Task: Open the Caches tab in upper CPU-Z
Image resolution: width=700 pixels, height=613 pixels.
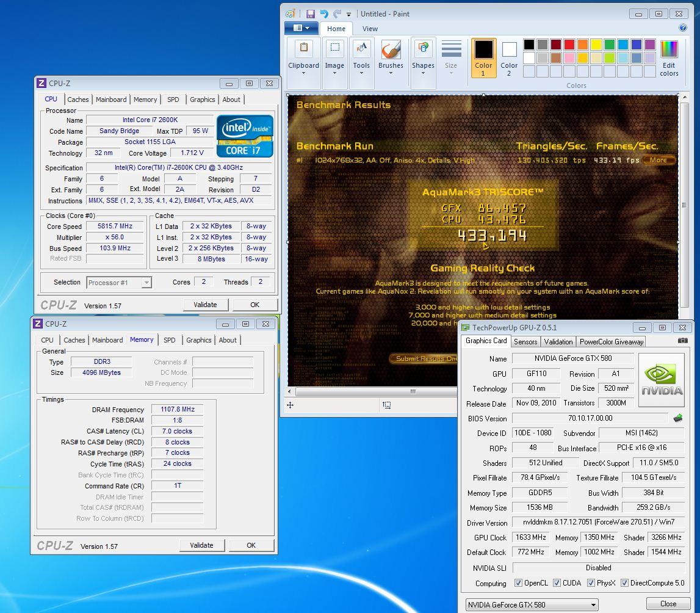Action: (78, 100)
